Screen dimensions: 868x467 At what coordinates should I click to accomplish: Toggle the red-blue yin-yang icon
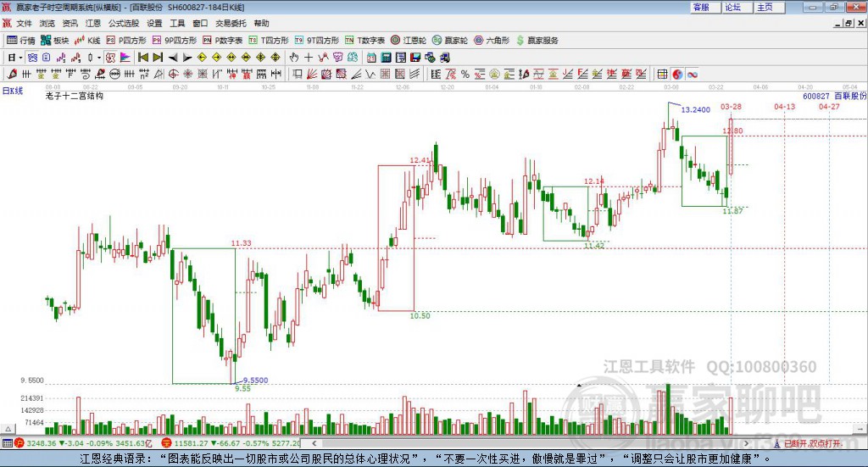(x=677, y=74)
